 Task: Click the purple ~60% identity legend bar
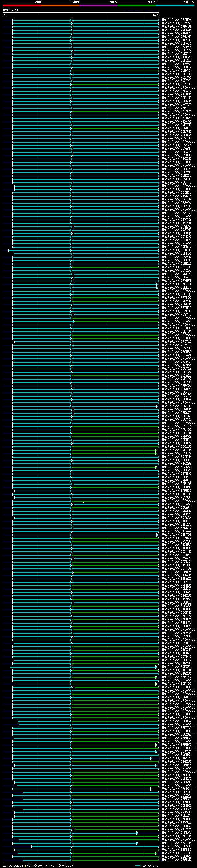coord(99,6)
